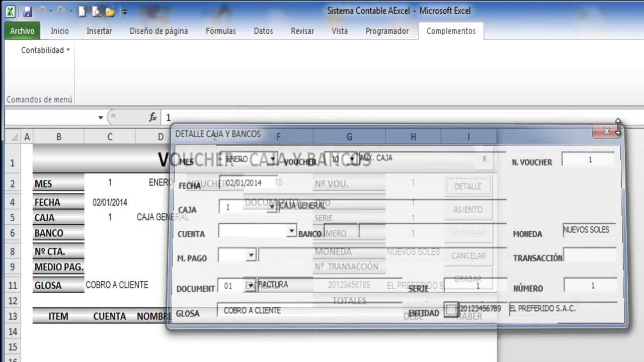Click the DETALLE button
Screen dimensions: 644x362
point(468,187)
